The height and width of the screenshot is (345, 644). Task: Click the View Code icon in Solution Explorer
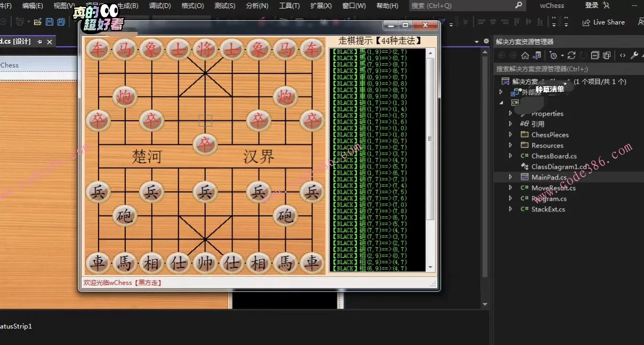click(x=622, y=55)
